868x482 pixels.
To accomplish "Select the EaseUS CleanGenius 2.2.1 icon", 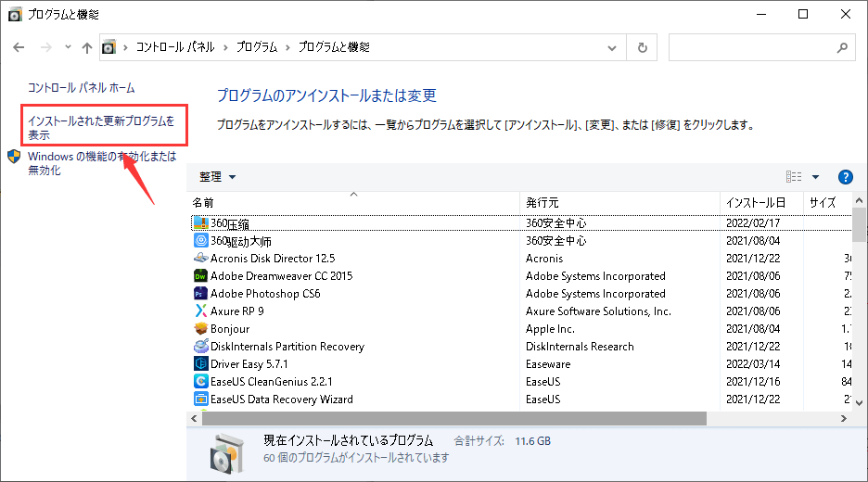I will coord(201,381).
